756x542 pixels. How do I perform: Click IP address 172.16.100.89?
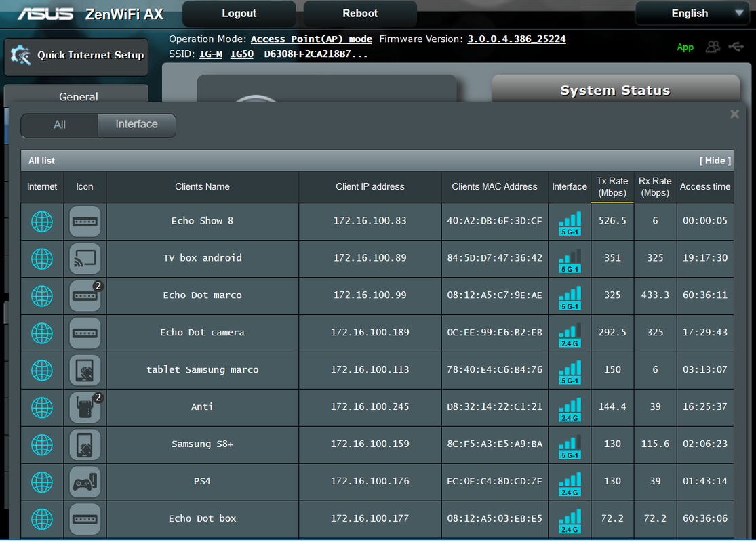click(x=370, y=257)
